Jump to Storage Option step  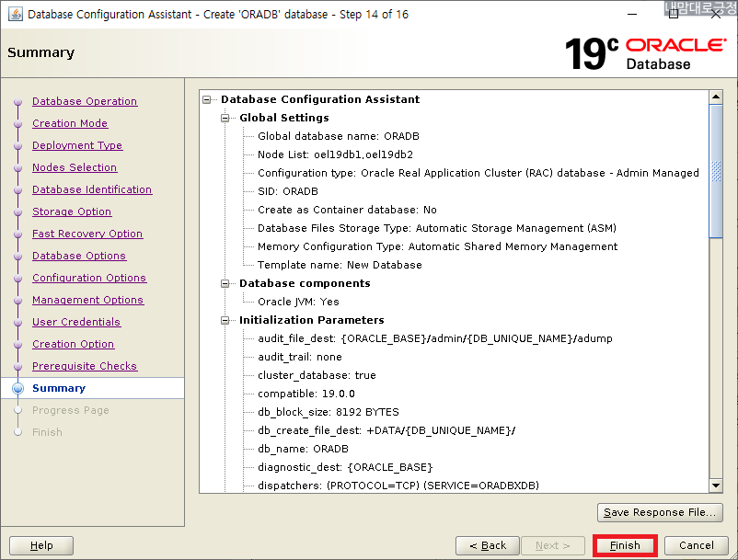point(72,211)
